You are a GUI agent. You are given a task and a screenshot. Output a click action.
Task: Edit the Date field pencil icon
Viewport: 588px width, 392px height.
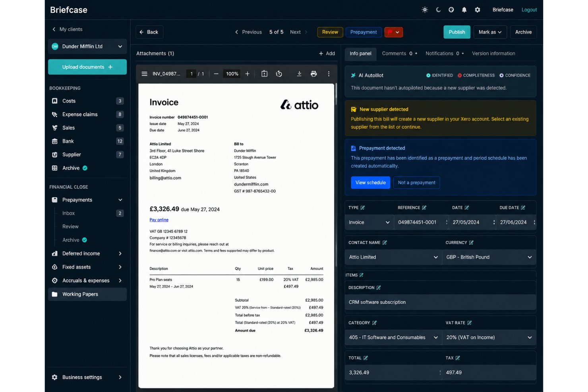point(467,208)
